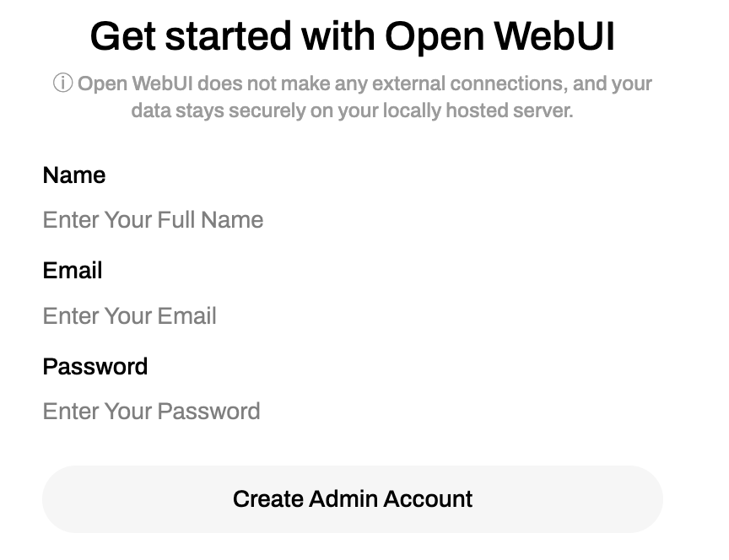Screen dimensions: 729x560
Task: Focus the Enter Your Email field
Action: click(353, 316)
